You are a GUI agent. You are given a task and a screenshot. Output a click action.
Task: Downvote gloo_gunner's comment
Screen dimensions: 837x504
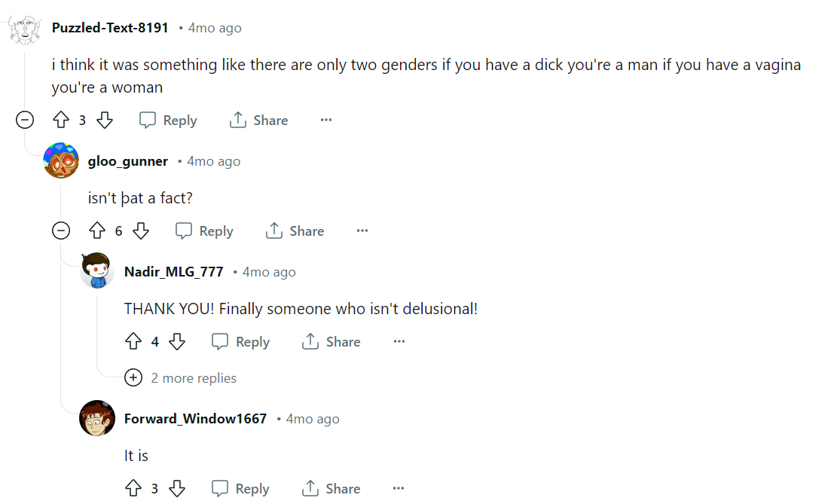[x=143, y=231]
